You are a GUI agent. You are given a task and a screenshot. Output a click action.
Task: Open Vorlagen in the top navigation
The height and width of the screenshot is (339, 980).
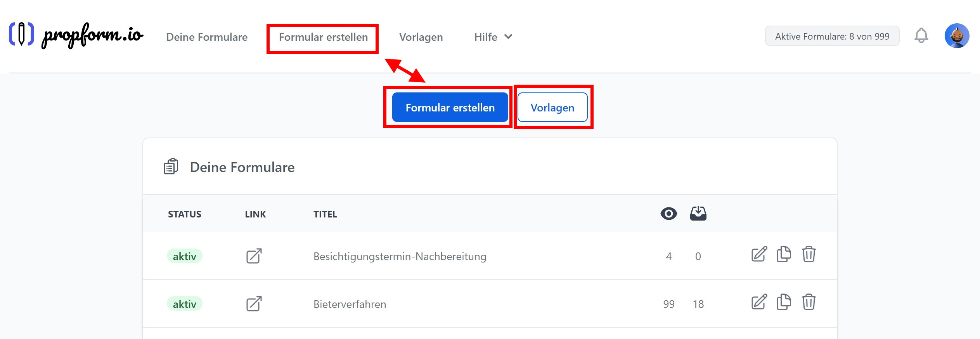tap(421, 37)
